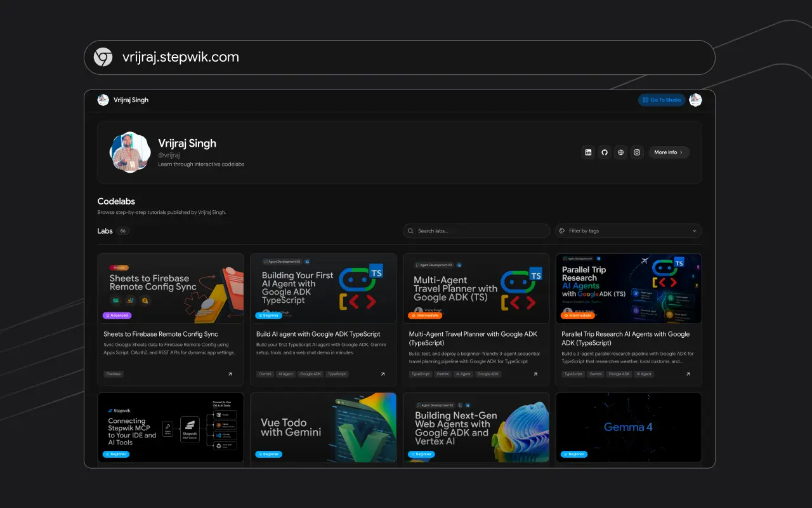Click the Advanced badge on the Sheets card
Screen dimensions: 812x508
[x=117, y=315]
